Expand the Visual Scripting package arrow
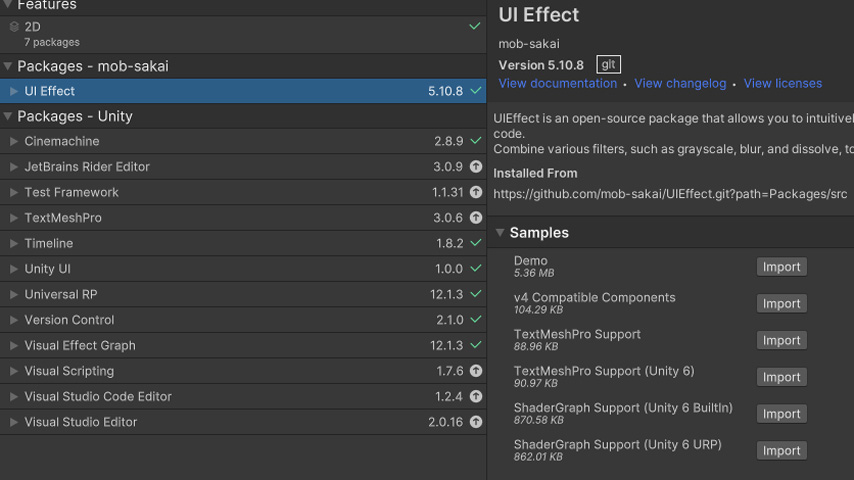The width and height of the screenshot is (854, 480). [x=14, y=371]
